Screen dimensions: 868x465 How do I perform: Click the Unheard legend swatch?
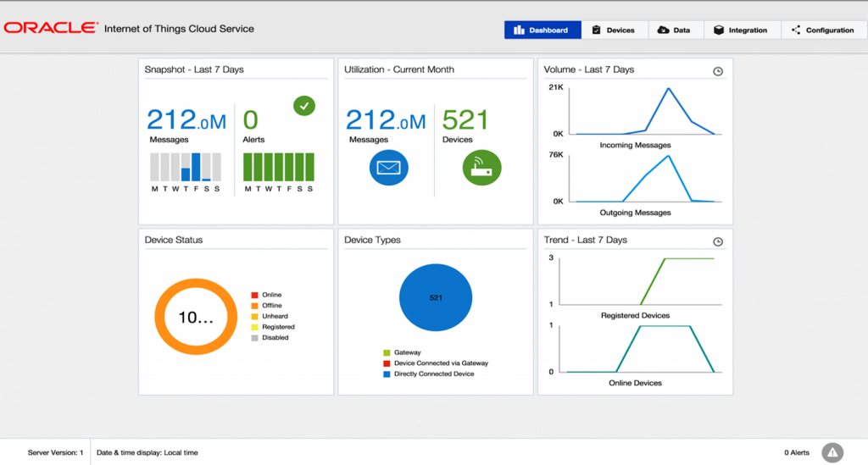coord(254,317)
